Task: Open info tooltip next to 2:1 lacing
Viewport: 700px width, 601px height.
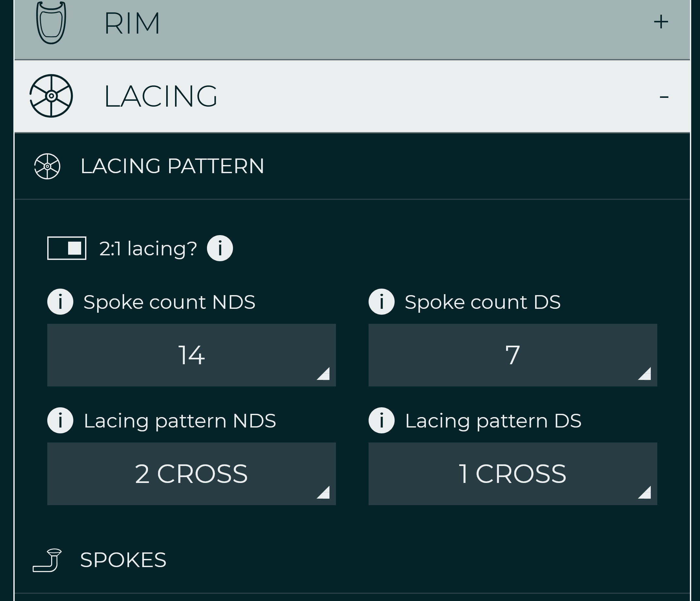Action: (219, 248)
